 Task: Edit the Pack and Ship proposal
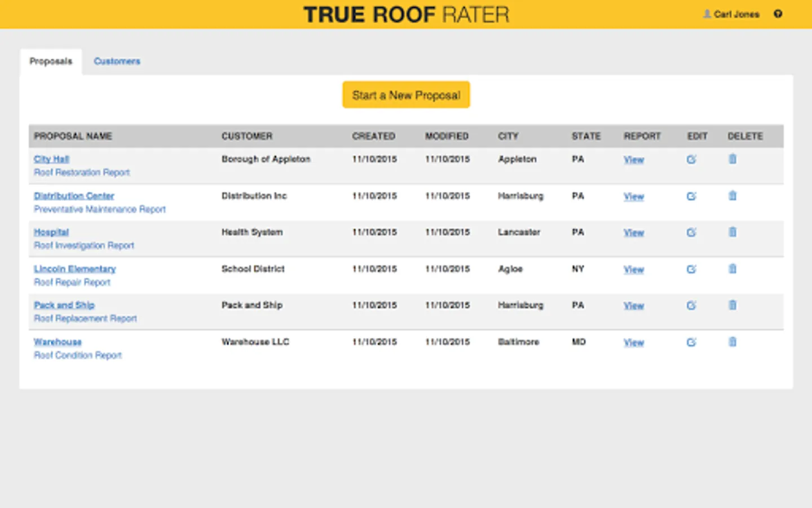click(x=691, y=305)
